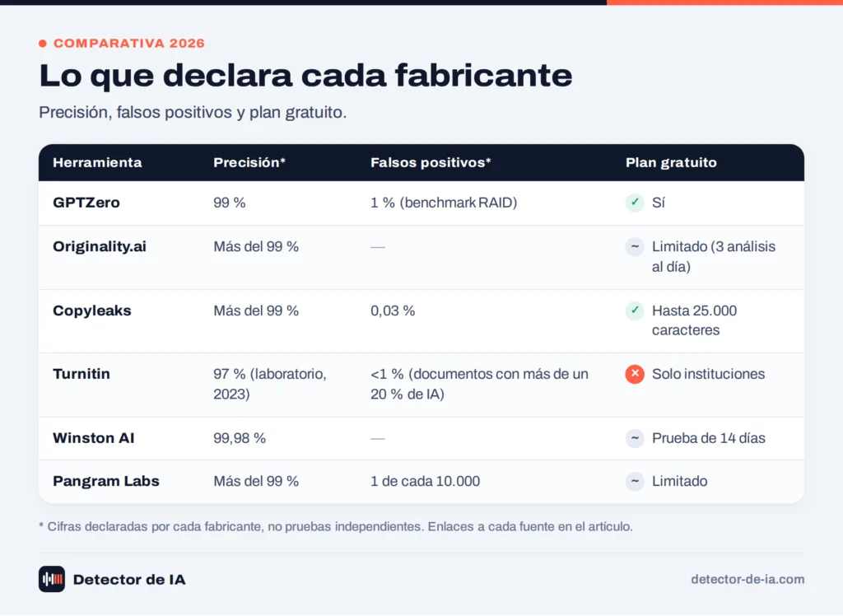
Task: Click the Herramienta column header
Action: [x=97, y=162]
